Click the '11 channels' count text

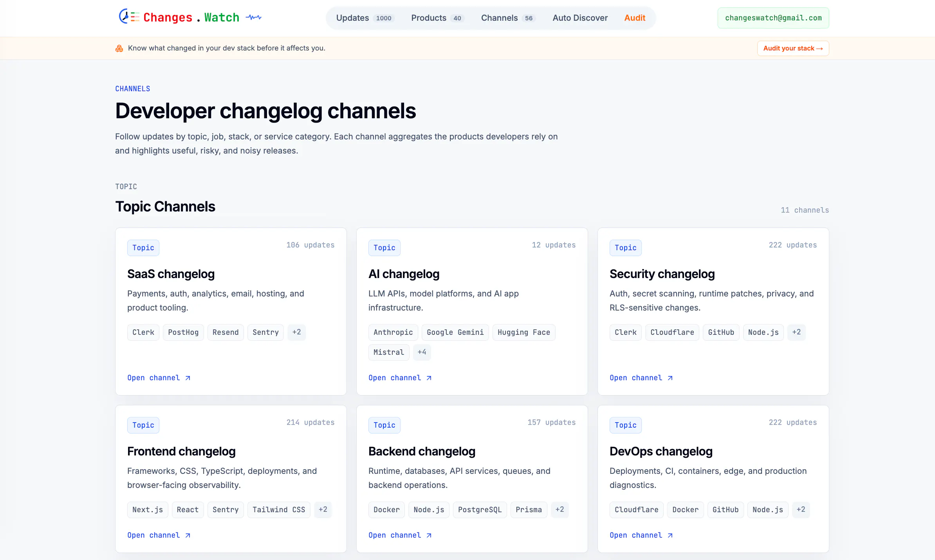pyautogui.click(x=805, y=210)
